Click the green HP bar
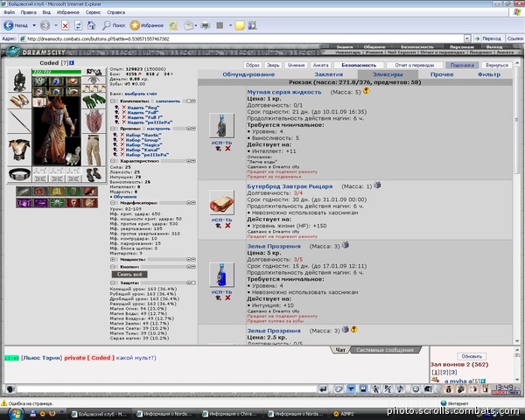 [56, 72]
